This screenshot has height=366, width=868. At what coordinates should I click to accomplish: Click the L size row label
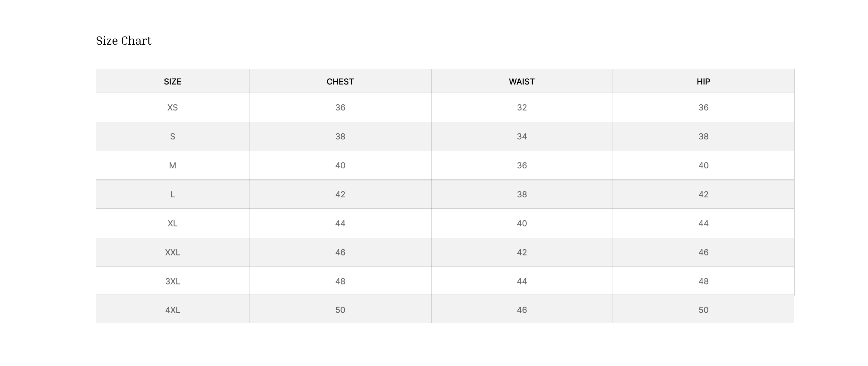coord(173,194)
